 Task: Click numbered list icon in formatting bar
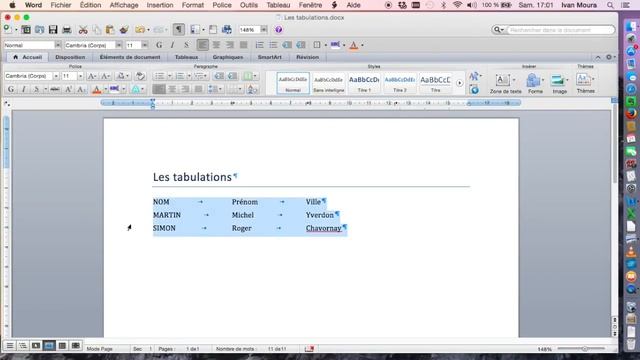(x=259, y=45)
